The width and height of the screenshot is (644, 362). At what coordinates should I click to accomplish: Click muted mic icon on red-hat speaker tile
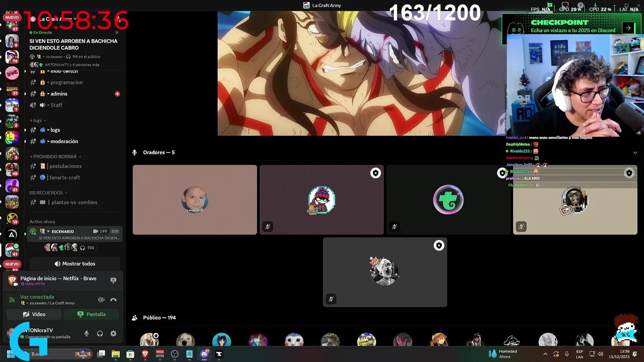tap(268, 227)
